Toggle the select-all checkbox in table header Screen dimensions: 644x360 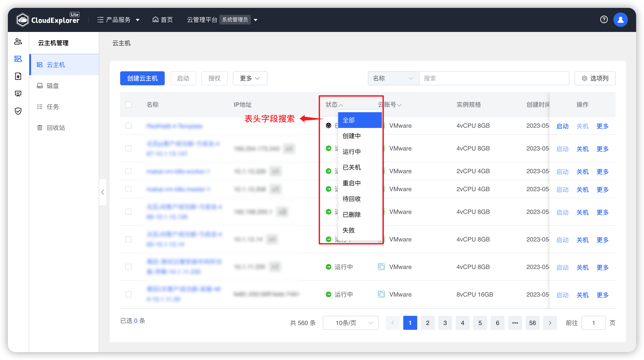coord(128,104)
